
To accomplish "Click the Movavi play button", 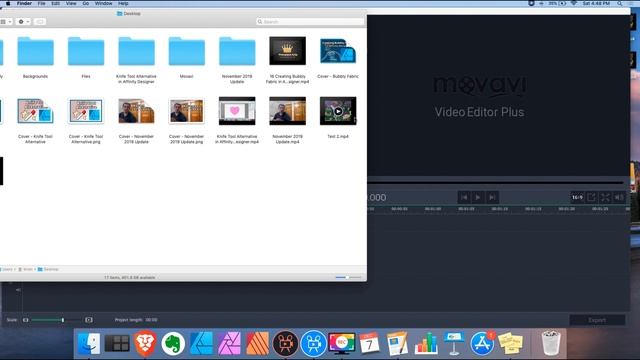I will point(478,198).
